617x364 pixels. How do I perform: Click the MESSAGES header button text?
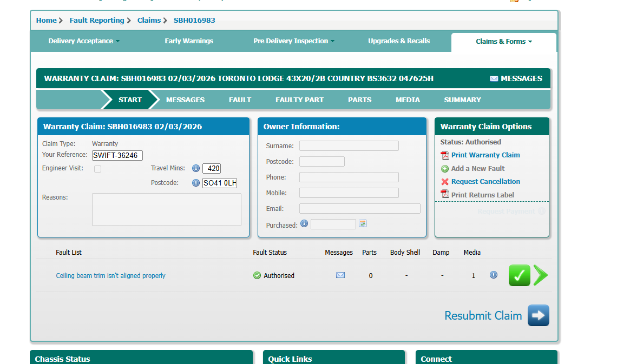coord(521,78)
